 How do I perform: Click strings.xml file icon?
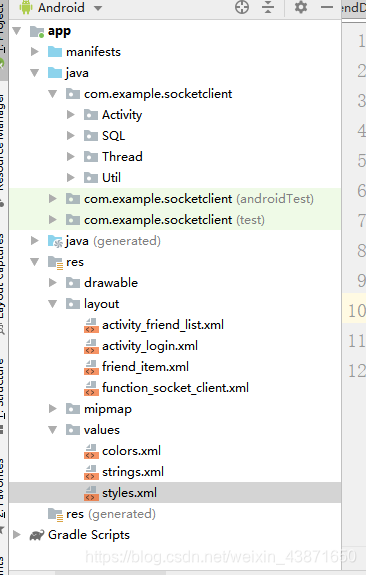click(x=91, y=472)
